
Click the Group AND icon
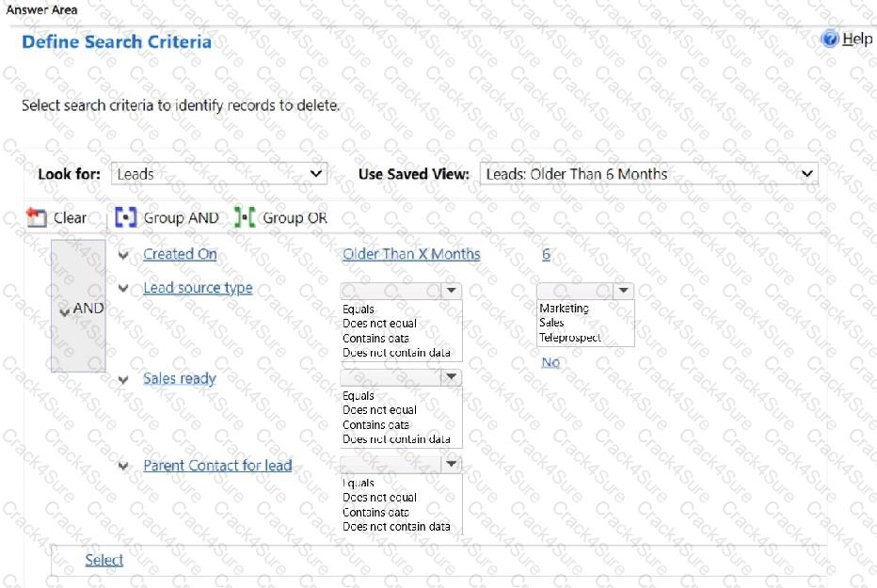tap(126, 218)
